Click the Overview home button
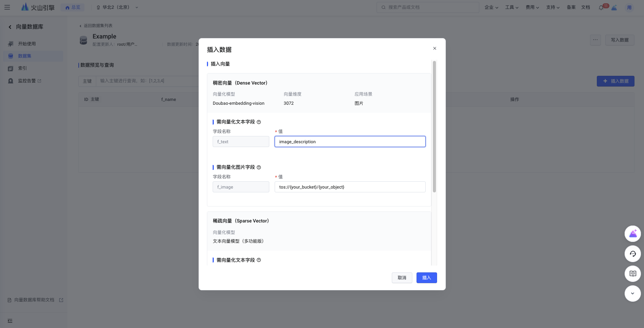The image size is (644, 328). [x=72, y=7]
